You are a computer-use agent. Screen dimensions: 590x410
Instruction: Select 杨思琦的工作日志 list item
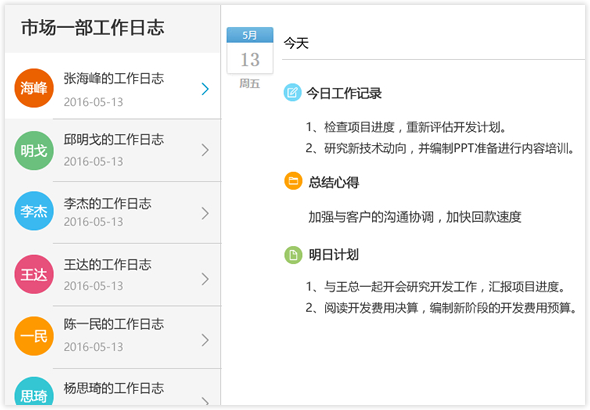(113, 387)
